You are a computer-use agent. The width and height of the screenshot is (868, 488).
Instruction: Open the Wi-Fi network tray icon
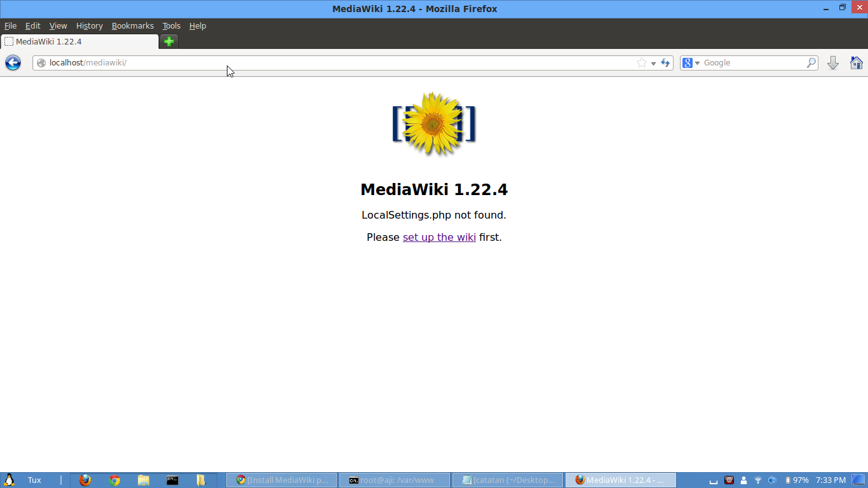(757, 480)
